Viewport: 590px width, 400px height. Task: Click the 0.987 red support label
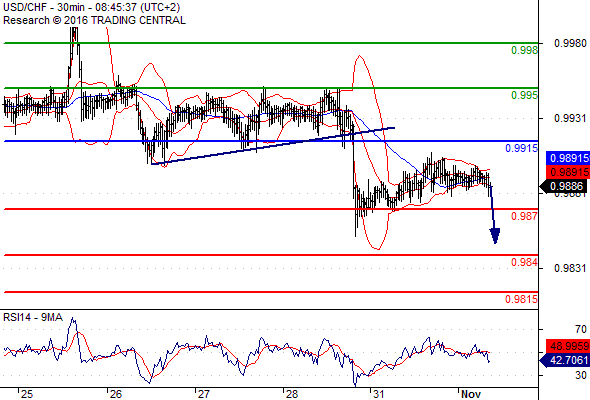(x=524, y=216)
